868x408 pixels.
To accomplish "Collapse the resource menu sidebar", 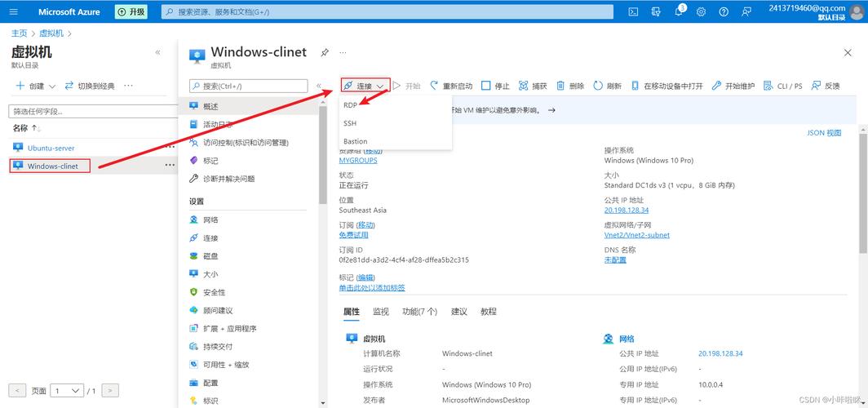I will tap(319, 86).
